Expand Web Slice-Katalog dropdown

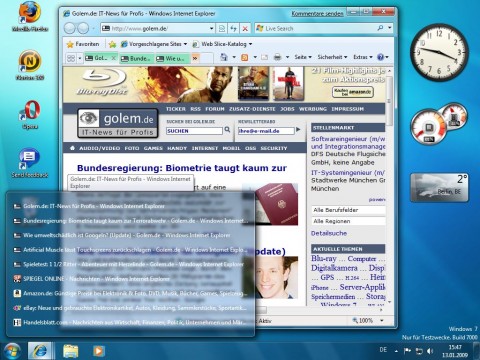(x=250, y=44)
